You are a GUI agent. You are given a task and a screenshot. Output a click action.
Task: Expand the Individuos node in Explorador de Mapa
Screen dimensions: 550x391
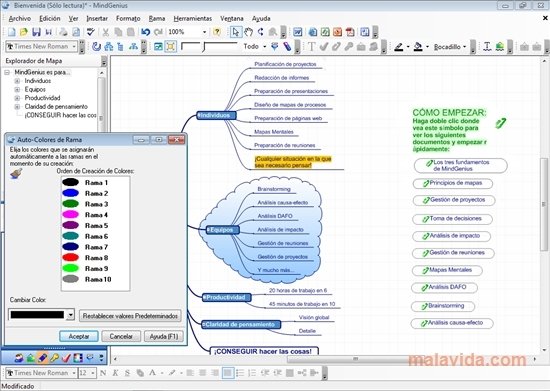(17, 81)
